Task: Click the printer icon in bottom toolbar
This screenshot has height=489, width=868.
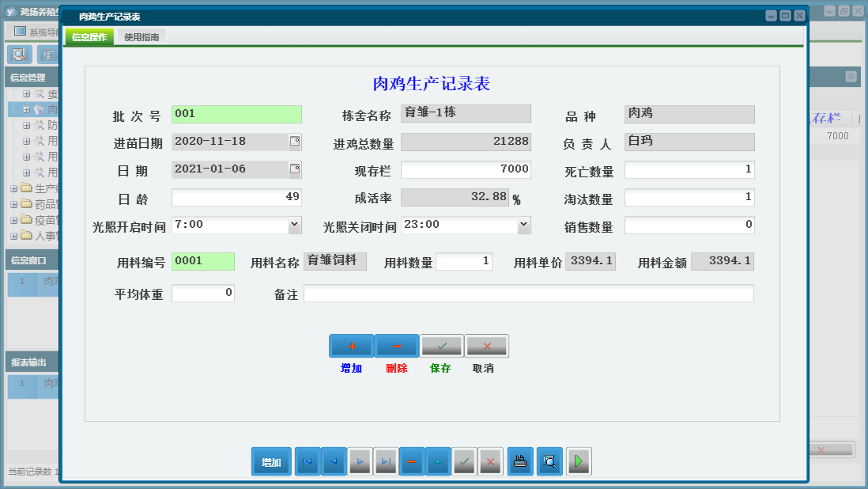Action: click(x=520, y=461)
